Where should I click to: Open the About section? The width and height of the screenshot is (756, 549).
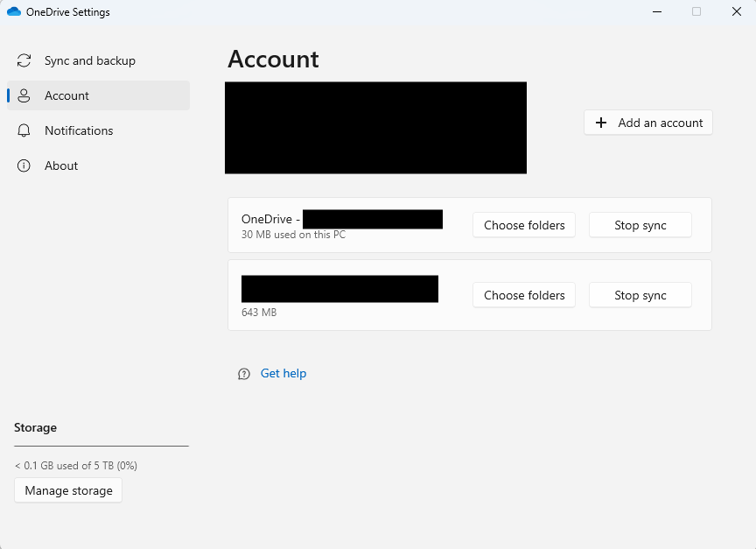pos(98,166)
